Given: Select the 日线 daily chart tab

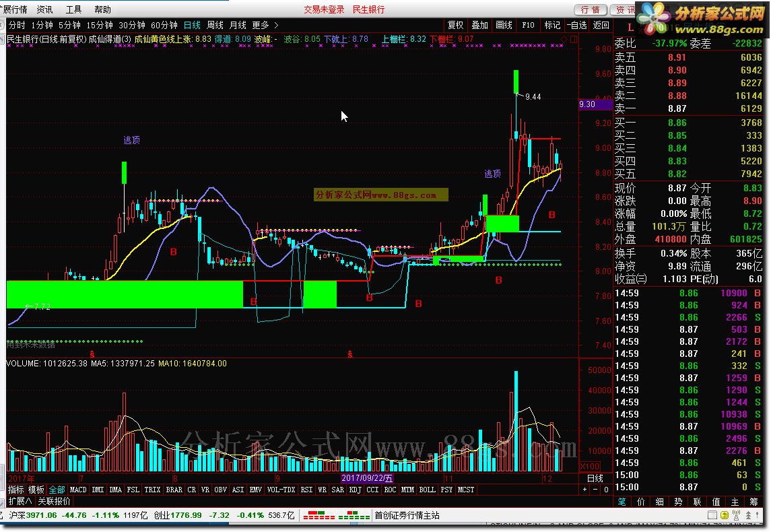Looking at the screenshot, I should pyautogui.click(x=193, y=25).
